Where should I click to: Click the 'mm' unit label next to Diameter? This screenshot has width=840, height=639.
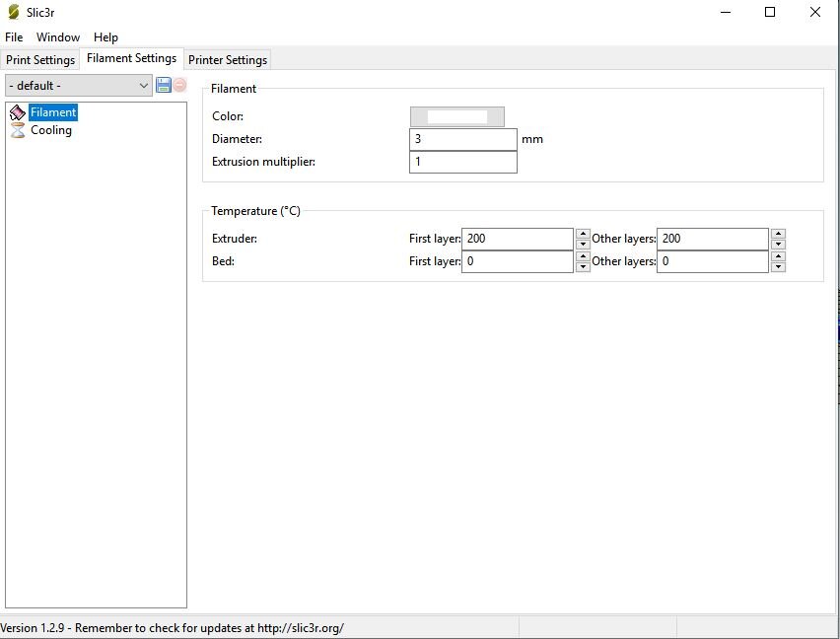pos(532,140)
